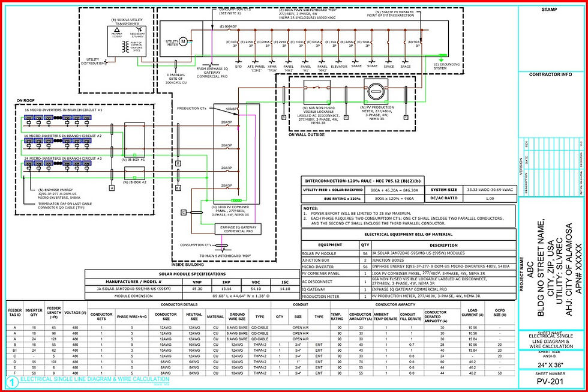Click the "ON ROOF" area label
588x392 pixels.
pos(25,100)
